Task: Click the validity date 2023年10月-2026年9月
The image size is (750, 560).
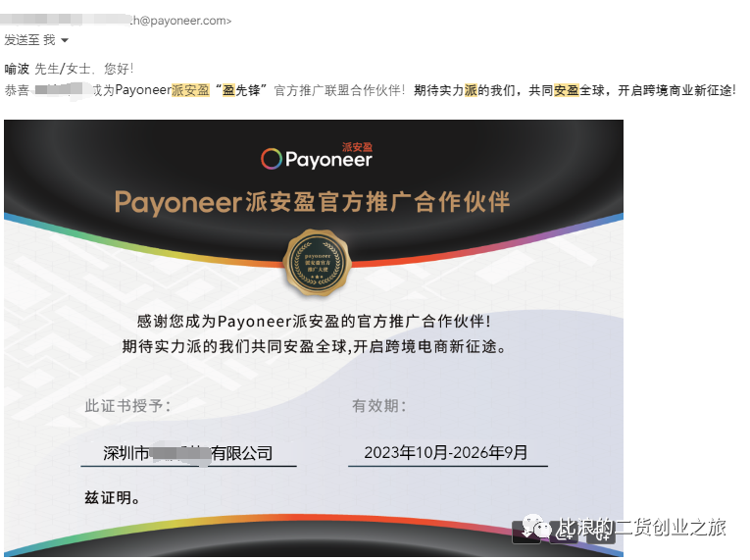Action: point(446,452)
